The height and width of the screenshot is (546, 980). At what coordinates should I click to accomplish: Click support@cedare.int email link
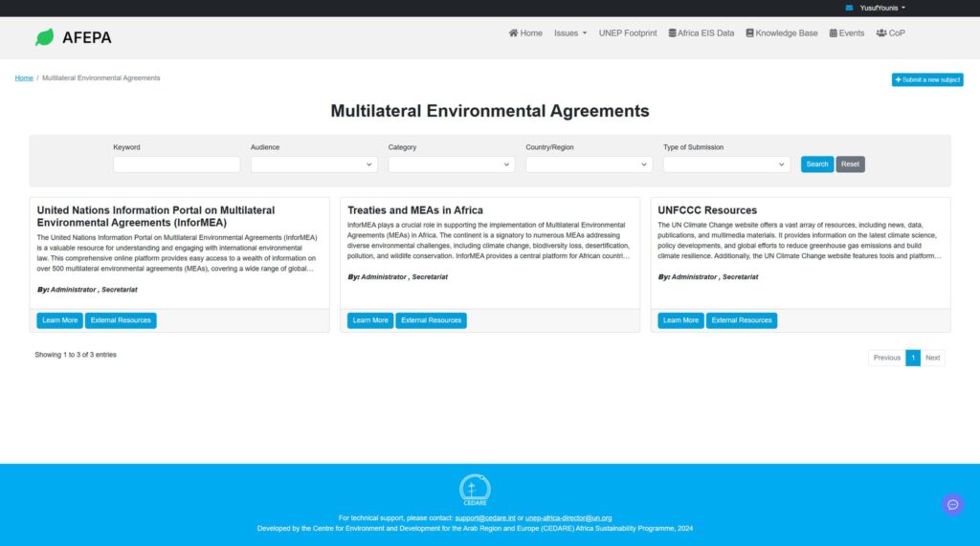pyautogui.click(x=485, y=518)
